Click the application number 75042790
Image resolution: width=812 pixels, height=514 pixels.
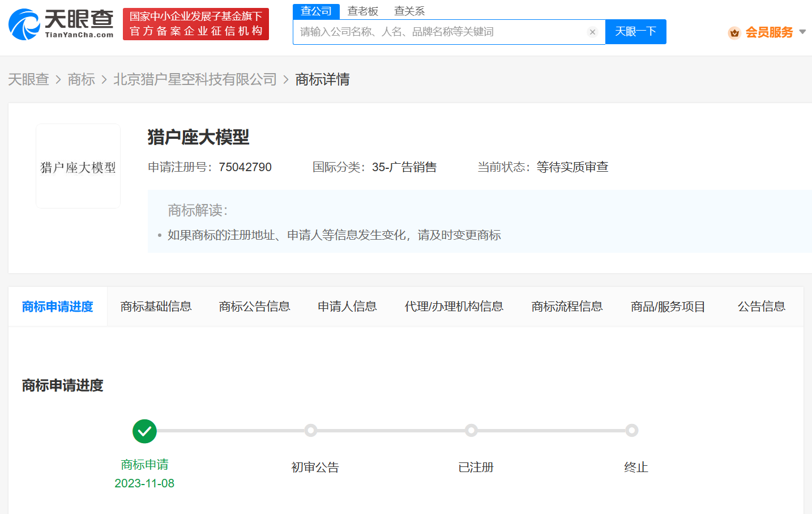(245, 167)
